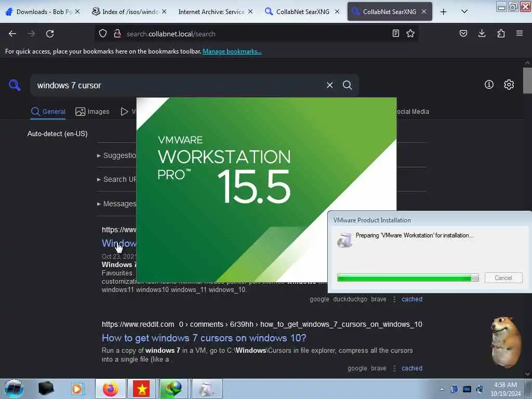Open cached link for the reddit result
The width and height of the screenshot is (532, 399).
(412, 368)
